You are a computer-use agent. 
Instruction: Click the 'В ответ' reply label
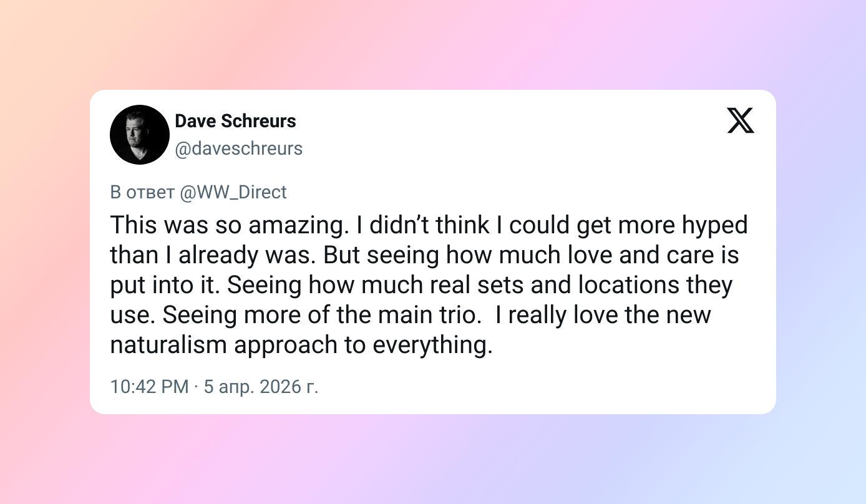(142, 192)
